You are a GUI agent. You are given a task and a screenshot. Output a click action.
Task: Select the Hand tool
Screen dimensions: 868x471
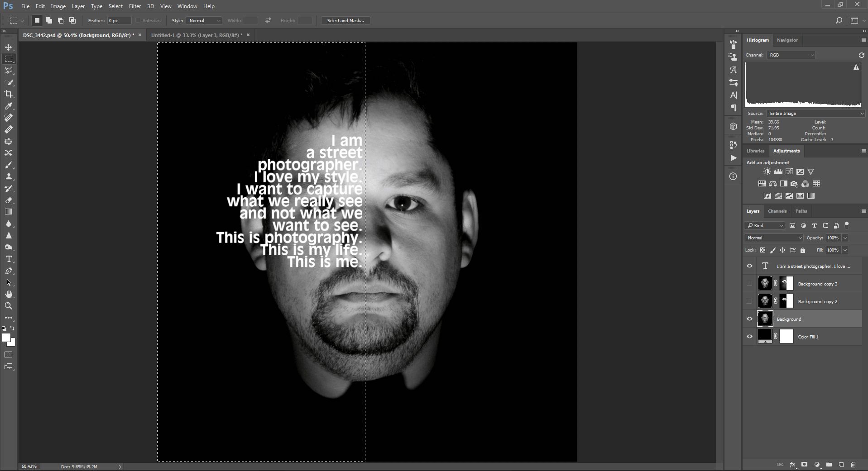(9, 295)
